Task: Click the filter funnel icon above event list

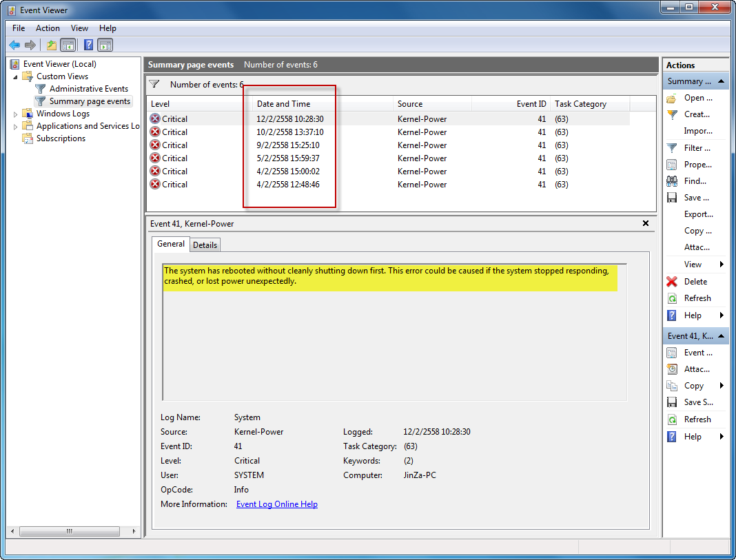Action: [154, 84]
